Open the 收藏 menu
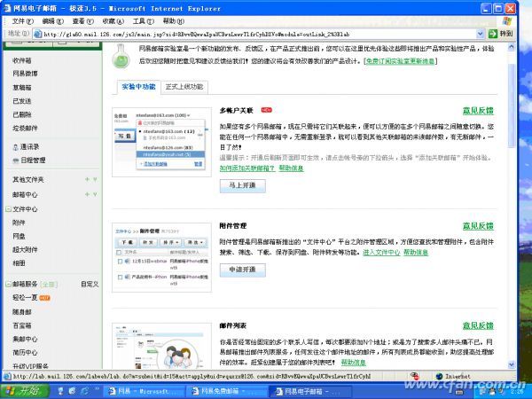 point(113,21)
